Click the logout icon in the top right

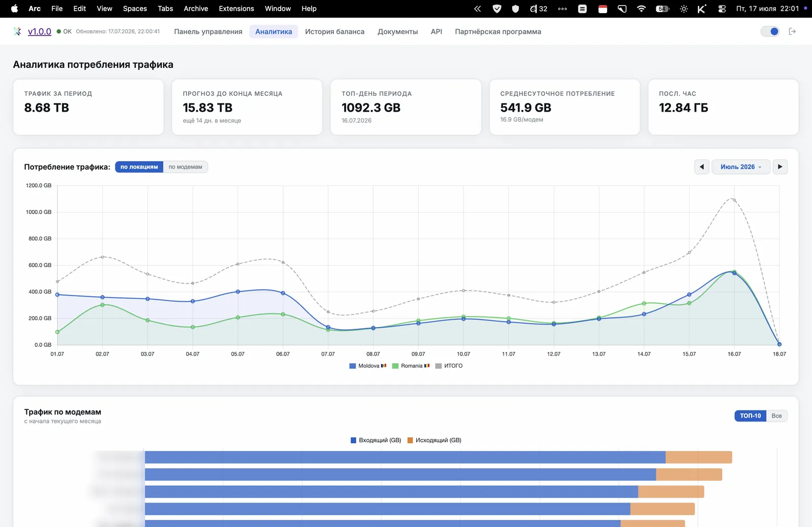pos(792,31)
